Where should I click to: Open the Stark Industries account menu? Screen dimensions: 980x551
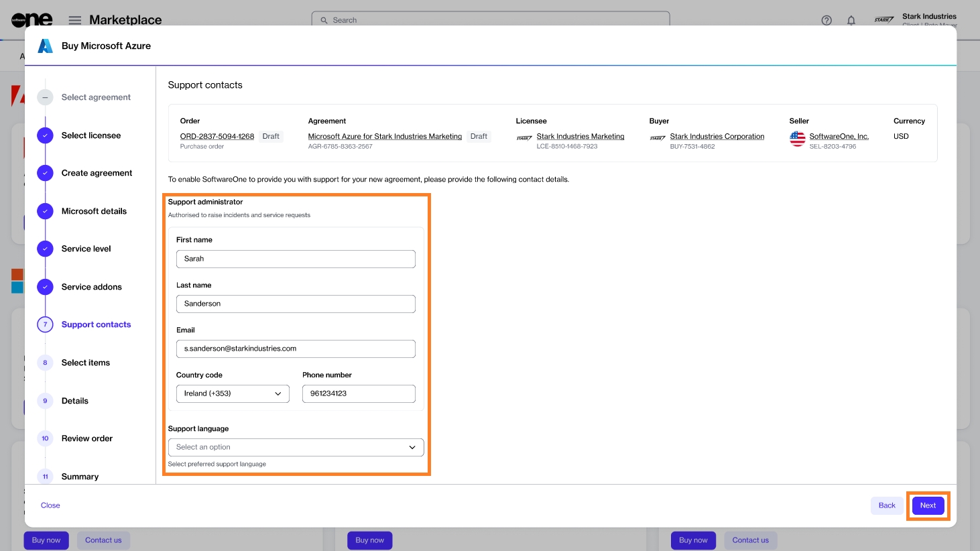pyautogui.click(x=928, y=19)
